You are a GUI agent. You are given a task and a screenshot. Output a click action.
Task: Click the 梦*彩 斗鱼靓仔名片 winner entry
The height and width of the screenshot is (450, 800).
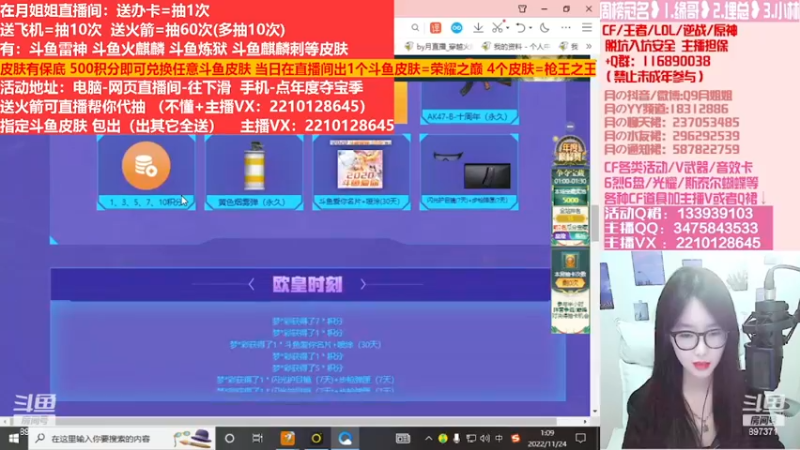click(x=305, y=345)
